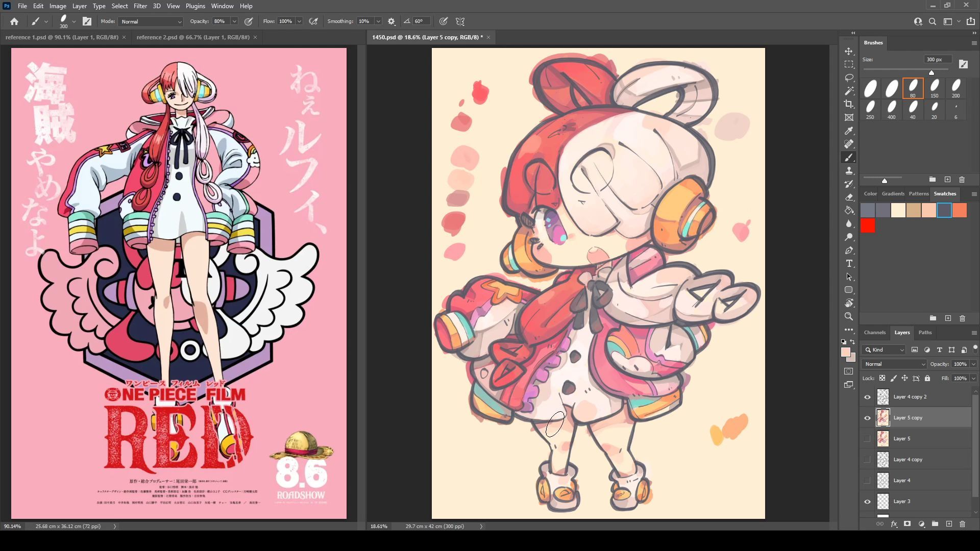980x551 pixels.
Task: Open layer Fill dropdown arrow
Action: 973,379
